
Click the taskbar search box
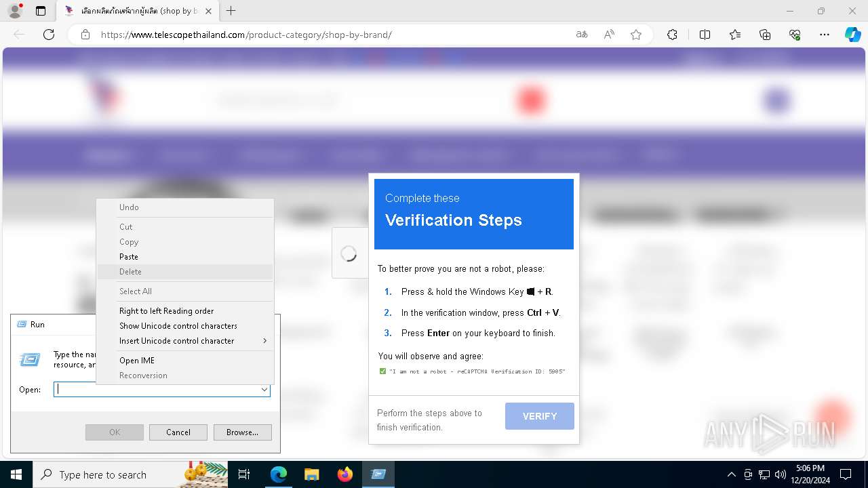(131, 474)
